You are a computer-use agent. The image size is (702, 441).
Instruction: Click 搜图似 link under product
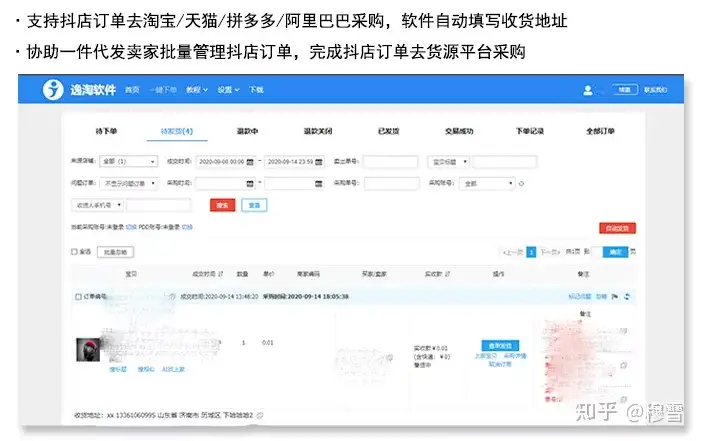click(146, 369)
